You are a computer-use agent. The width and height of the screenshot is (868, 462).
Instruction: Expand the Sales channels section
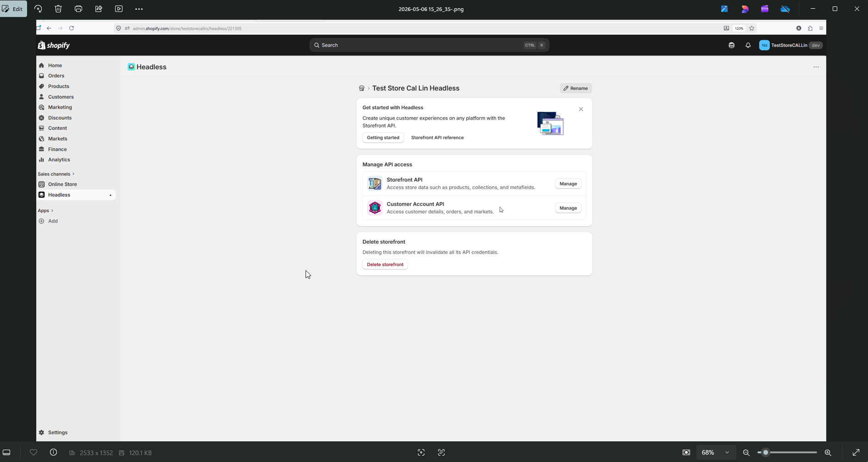click(x=56, y=174)
